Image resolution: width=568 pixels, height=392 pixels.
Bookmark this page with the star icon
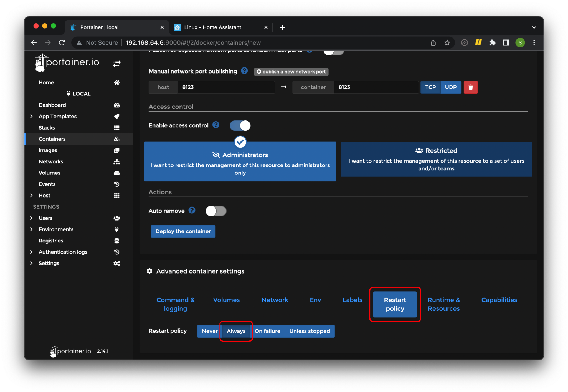click(447, 42)
